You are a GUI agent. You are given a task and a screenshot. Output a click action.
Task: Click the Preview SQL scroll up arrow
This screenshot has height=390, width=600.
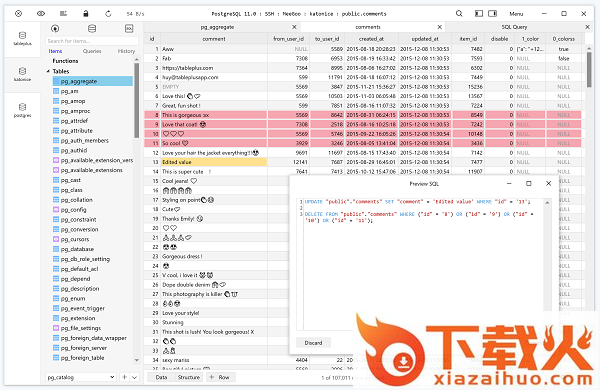point(548,202)
